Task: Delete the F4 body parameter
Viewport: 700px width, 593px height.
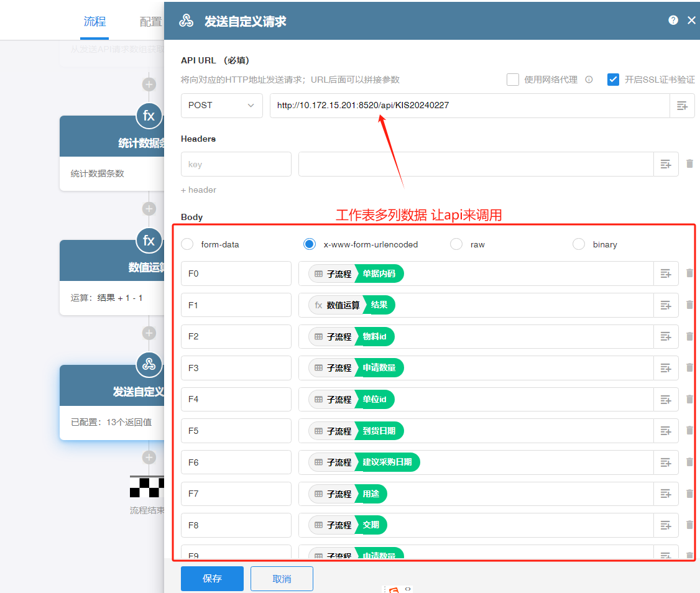Action: pyautogui.click(x=689, y=399)
